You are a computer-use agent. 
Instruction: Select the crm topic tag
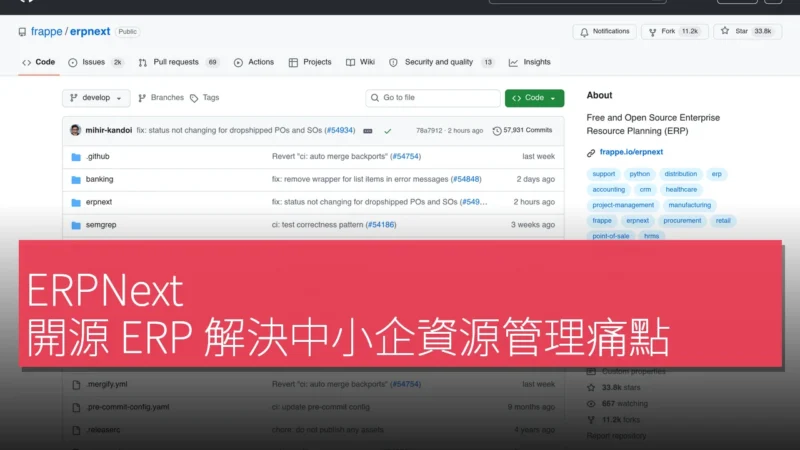point(645,190)
